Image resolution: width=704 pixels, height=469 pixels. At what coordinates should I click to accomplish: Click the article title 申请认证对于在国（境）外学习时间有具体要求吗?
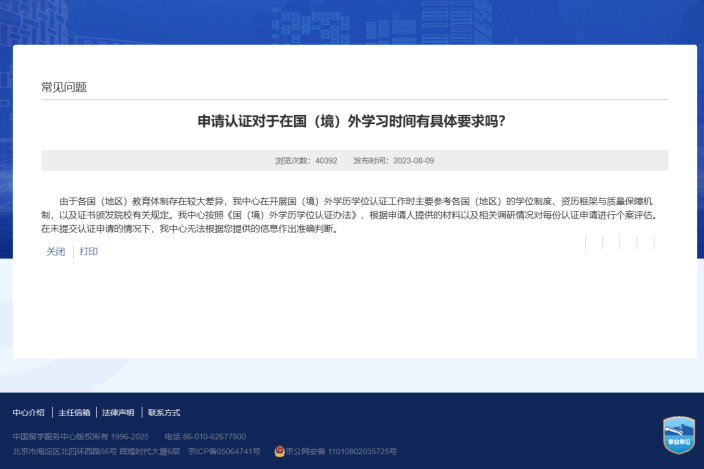[x=352, y=121]
